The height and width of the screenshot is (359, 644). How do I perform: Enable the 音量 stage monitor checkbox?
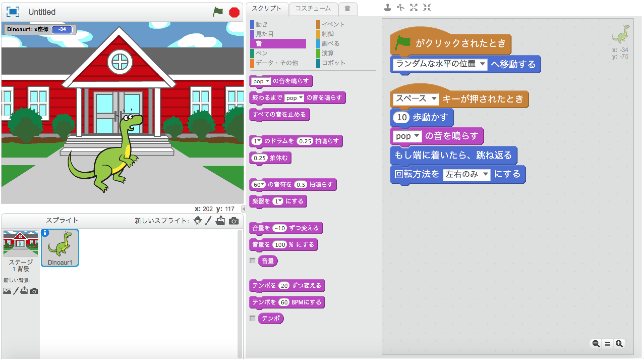coord(252,261)
